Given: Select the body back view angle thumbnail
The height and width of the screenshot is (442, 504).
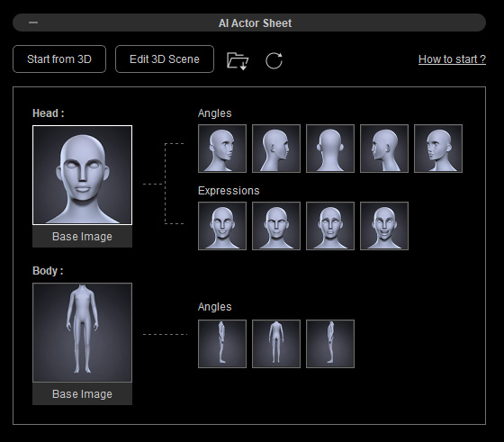Looking at the screenshot, I should tap(276, 344).
